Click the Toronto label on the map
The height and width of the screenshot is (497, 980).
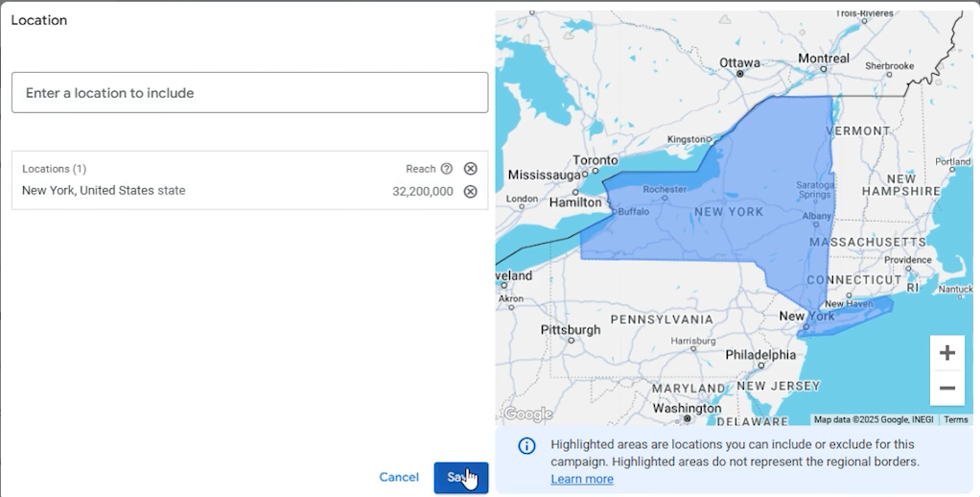tap(595, 160)
